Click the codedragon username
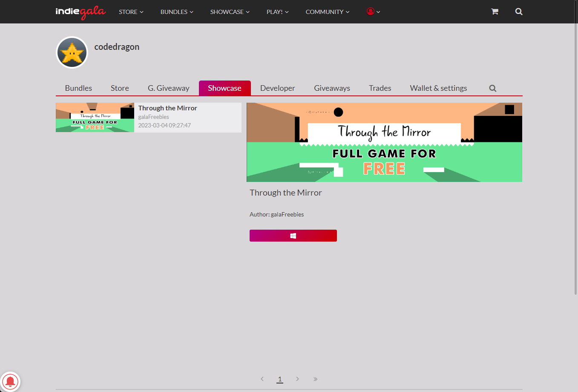578x392 pixels. click(x=117, y=47)
